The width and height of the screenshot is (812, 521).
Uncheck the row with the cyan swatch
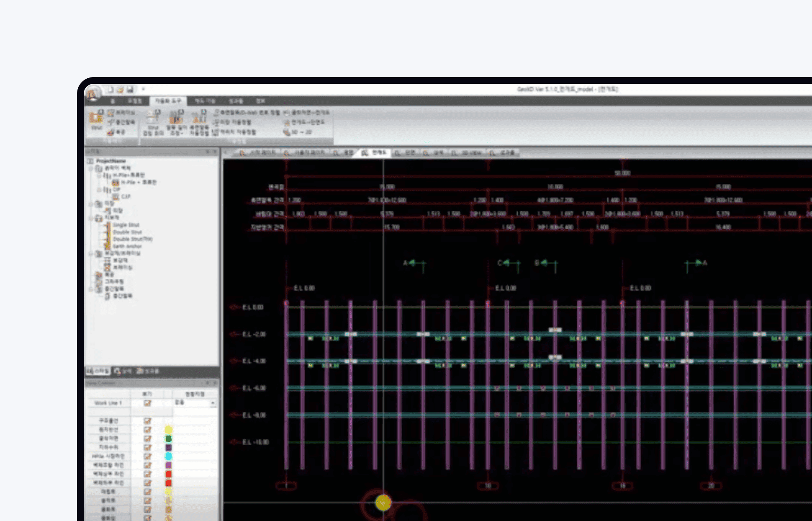[x=147, y=456]
